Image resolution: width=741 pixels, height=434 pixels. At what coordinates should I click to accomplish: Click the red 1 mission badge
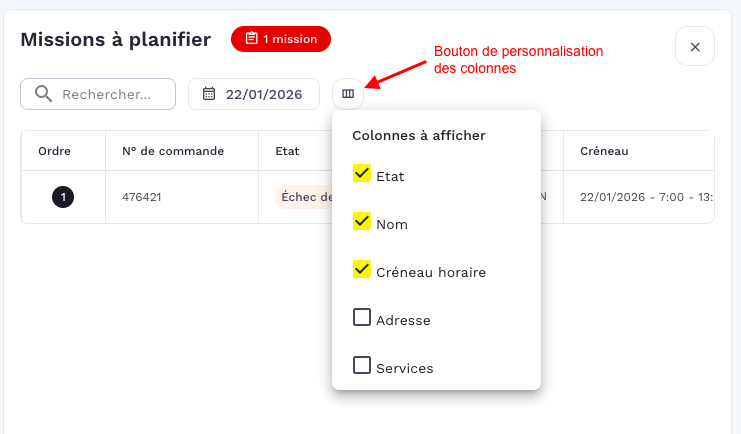tap(281, 39)
